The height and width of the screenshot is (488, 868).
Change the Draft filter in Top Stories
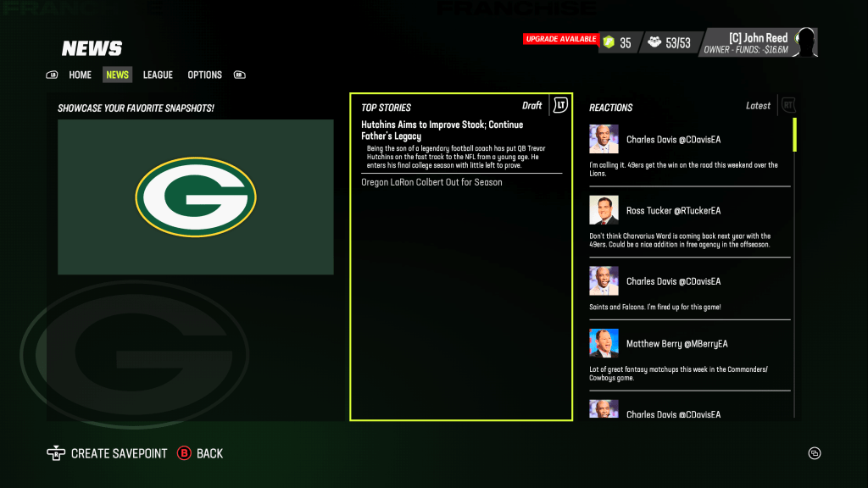point(531,106)
